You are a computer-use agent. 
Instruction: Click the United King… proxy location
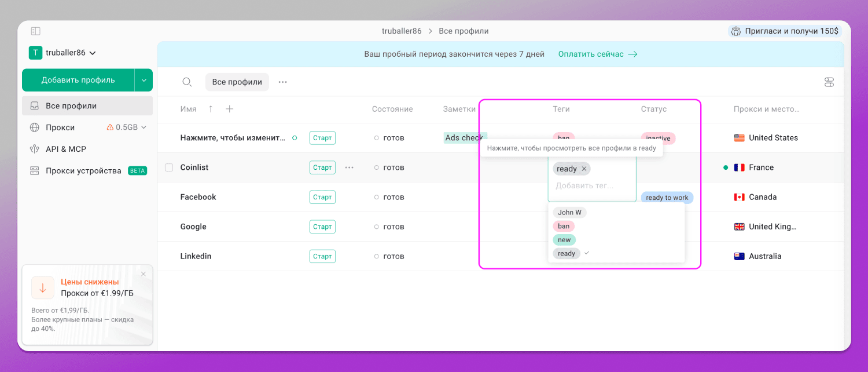click(x=765, y=227)
